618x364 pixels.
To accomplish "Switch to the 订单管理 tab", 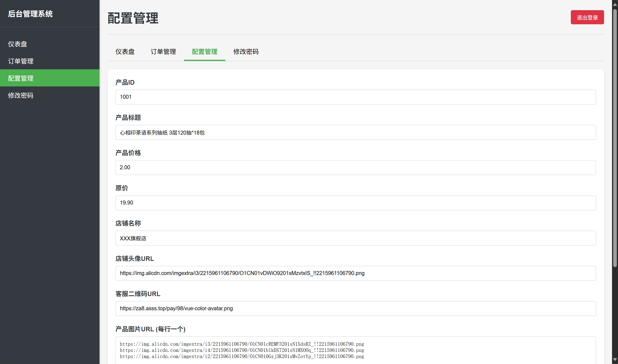I will (x=163, y=52).
